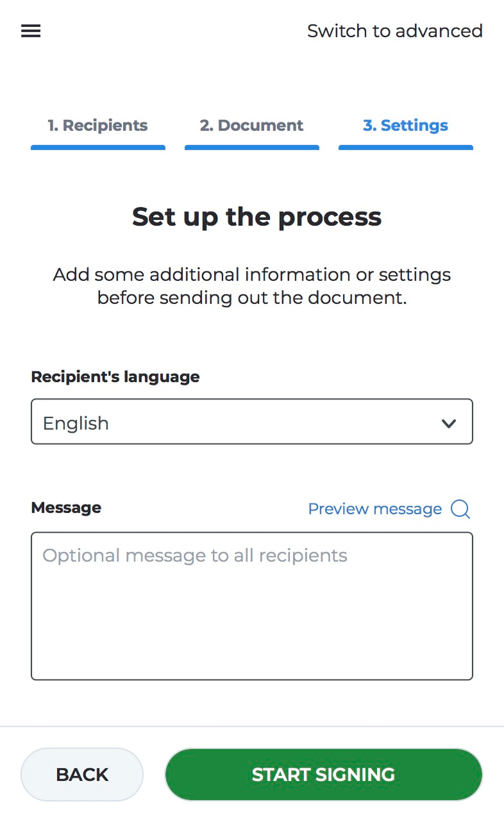Go to the 2. Document step

[251, 126]
